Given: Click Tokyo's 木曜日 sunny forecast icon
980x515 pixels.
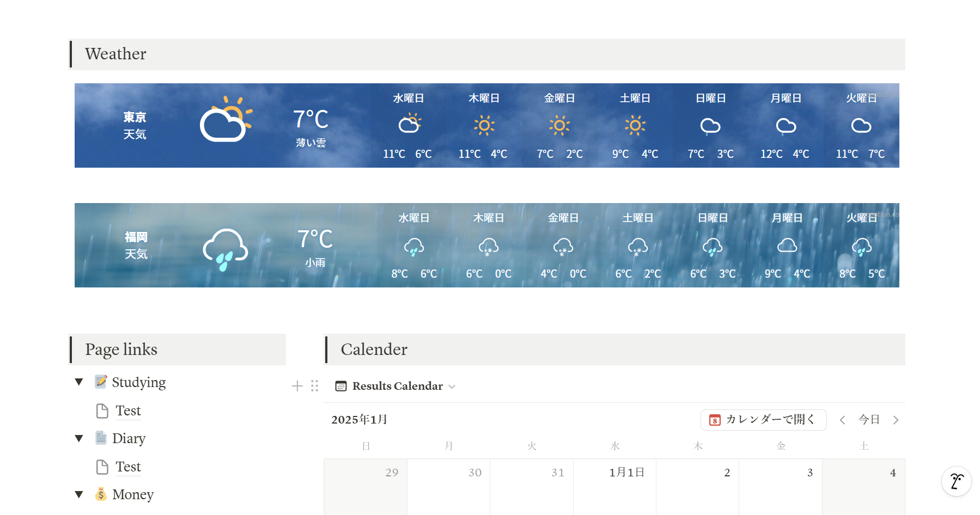Looking at the screenshot, I should click(484, 125).
